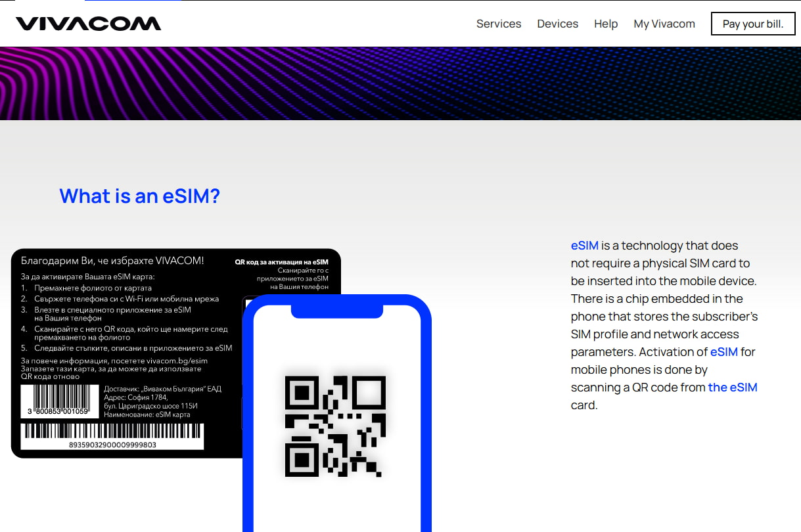Open the Services menu
The width and height of the screenshot is (801, 532).
point(499,24)
